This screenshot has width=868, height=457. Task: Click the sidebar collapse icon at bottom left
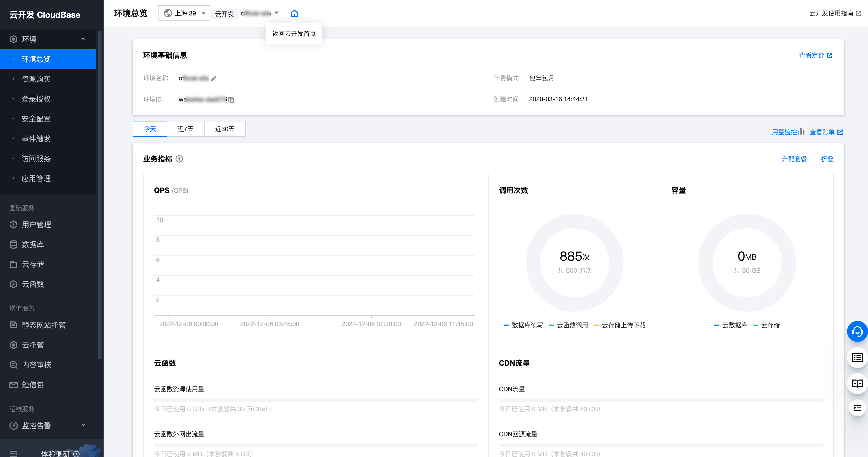click(x=14, y=454)
